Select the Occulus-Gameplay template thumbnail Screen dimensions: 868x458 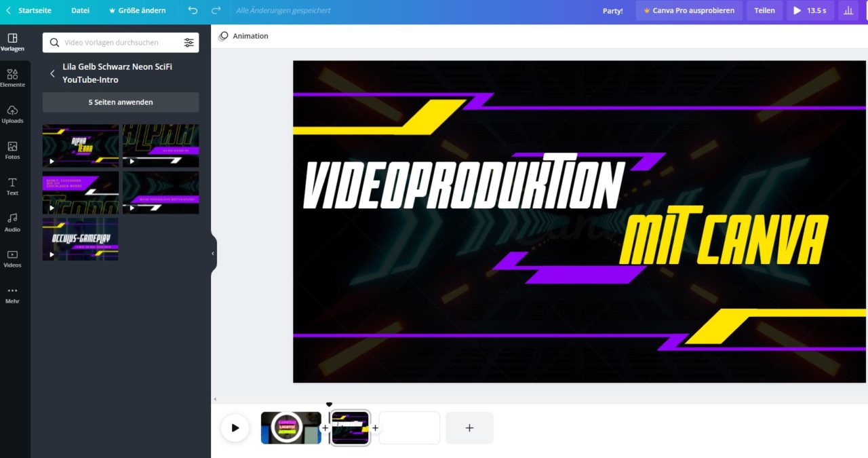tap(81, 239)
